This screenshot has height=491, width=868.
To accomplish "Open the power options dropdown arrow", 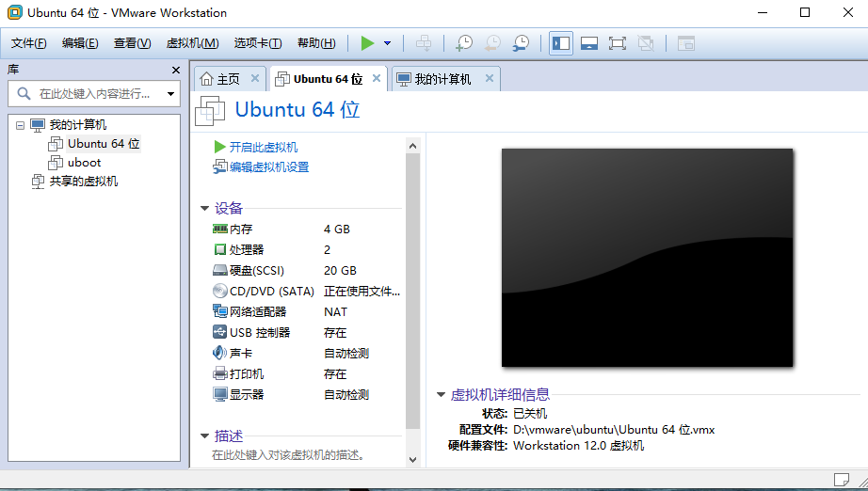I will point(388,43).
